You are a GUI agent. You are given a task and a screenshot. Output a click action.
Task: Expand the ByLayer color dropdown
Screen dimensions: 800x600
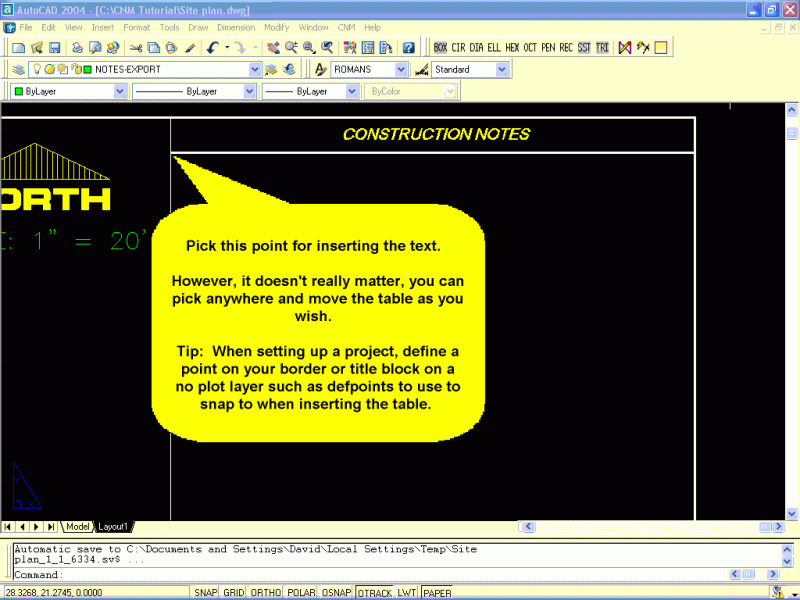click(x=120, y=90)
